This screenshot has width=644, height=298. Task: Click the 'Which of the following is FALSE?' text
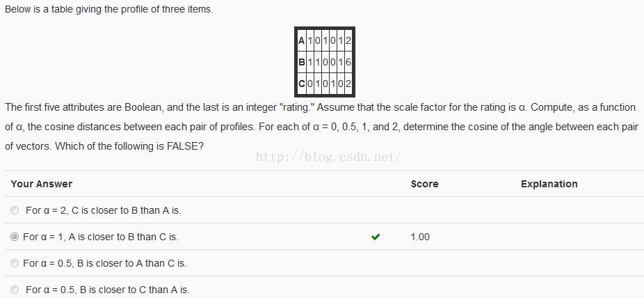(129, 146)
